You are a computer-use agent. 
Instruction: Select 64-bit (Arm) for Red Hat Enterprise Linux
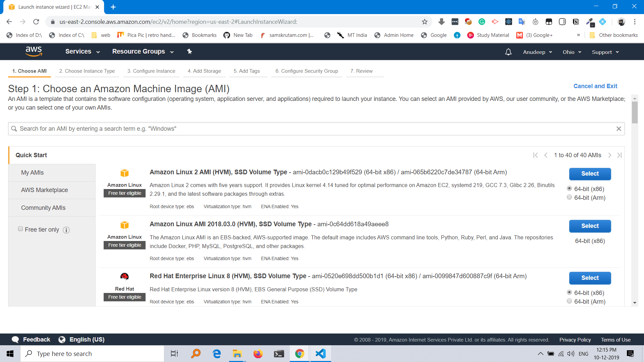click(569, 301)
